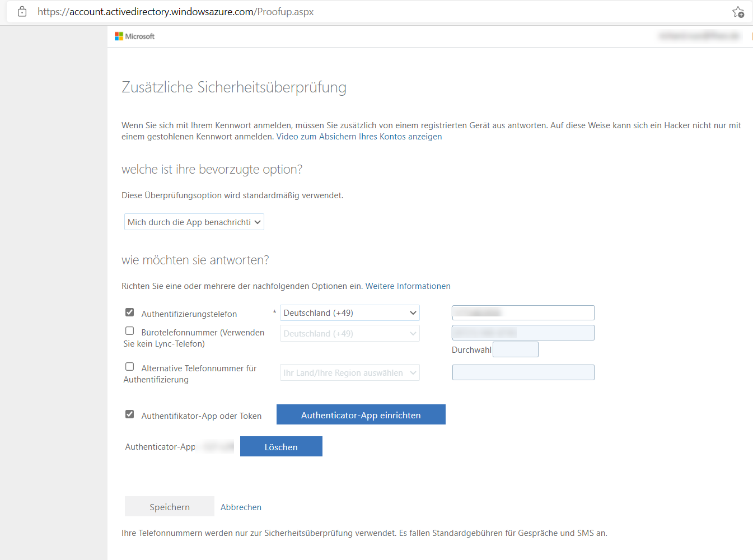This screenshot has width=753, height=560.
Task: Expand the Bürotelefonnummer country selector
Action: coord(349,333)
